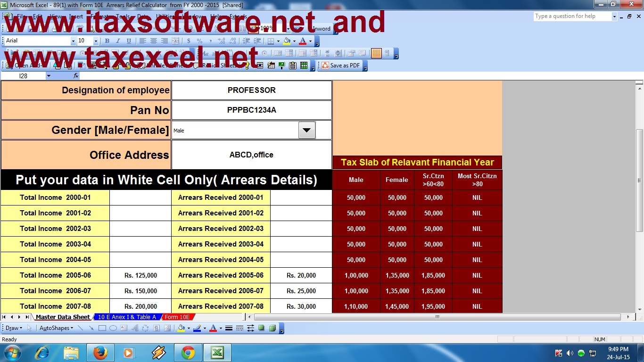
Task: Click the Insert Function fx button
Action: [76, 75]
